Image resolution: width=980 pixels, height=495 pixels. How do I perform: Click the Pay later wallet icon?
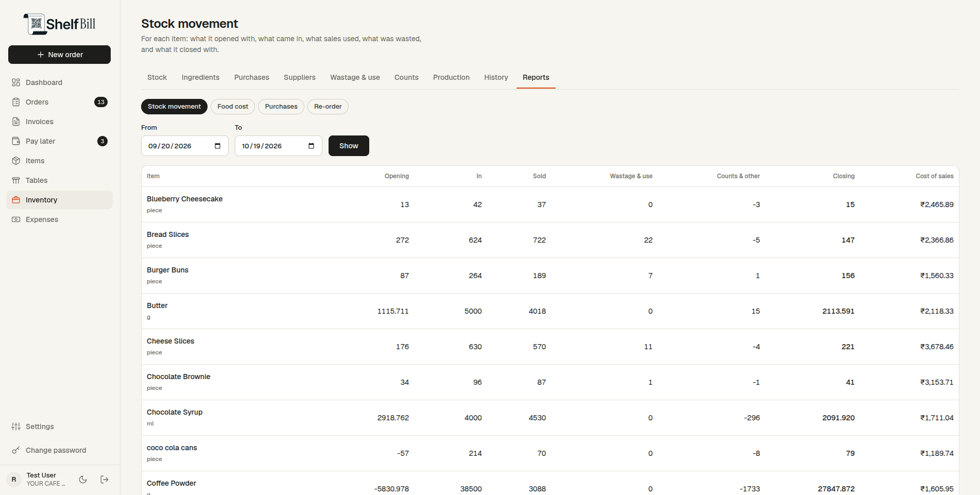(x=16, y=141)
